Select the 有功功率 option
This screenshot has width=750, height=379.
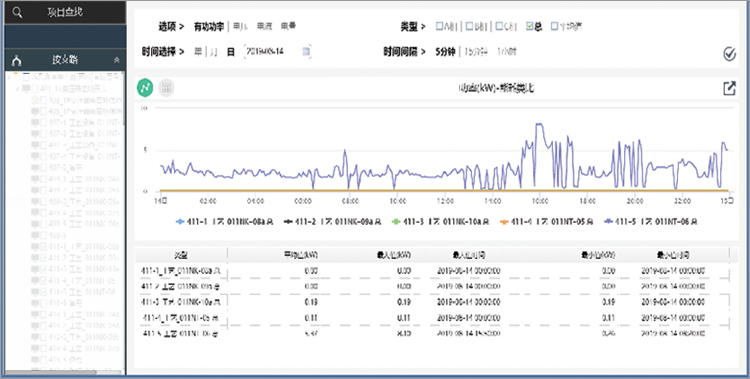[x=209, y=26]
